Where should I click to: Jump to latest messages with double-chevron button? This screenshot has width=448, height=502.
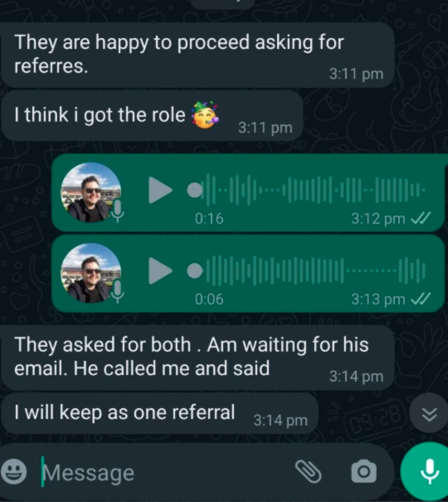point(429,414)
